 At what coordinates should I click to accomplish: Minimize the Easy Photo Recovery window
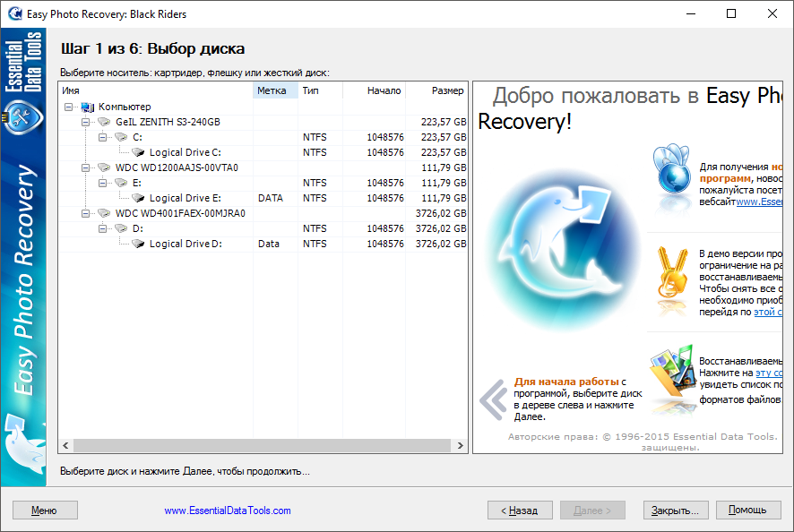coord(691,13)
